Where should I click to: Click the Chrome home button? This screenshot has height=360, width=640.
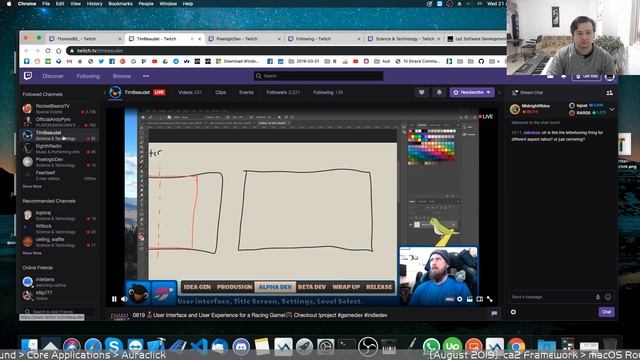[x=58, y=51]
